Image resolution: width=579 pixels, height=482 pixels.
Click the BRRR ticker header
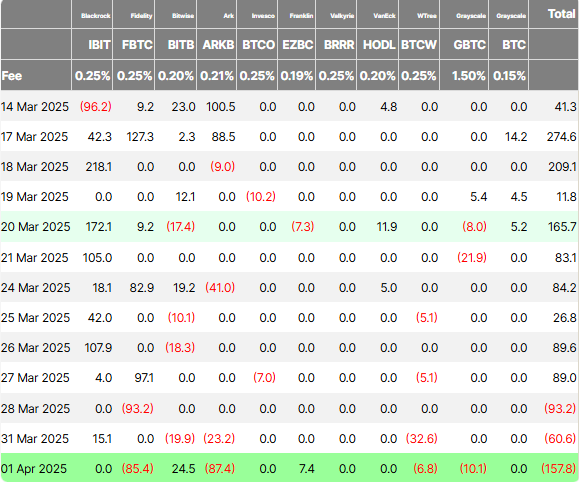tap(339, 45)
